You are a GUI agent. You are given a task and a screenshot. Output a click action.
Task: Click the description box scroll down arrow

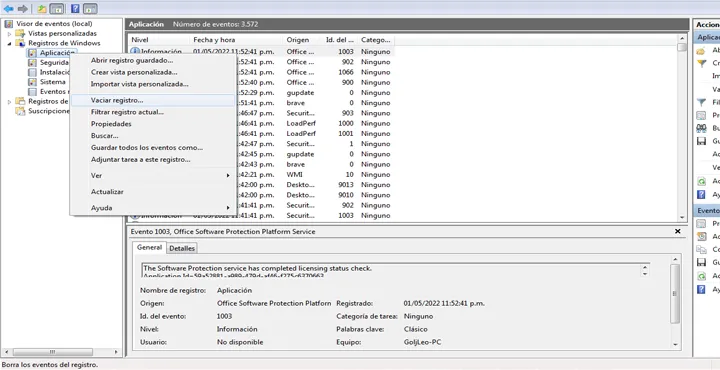(645, 274)
